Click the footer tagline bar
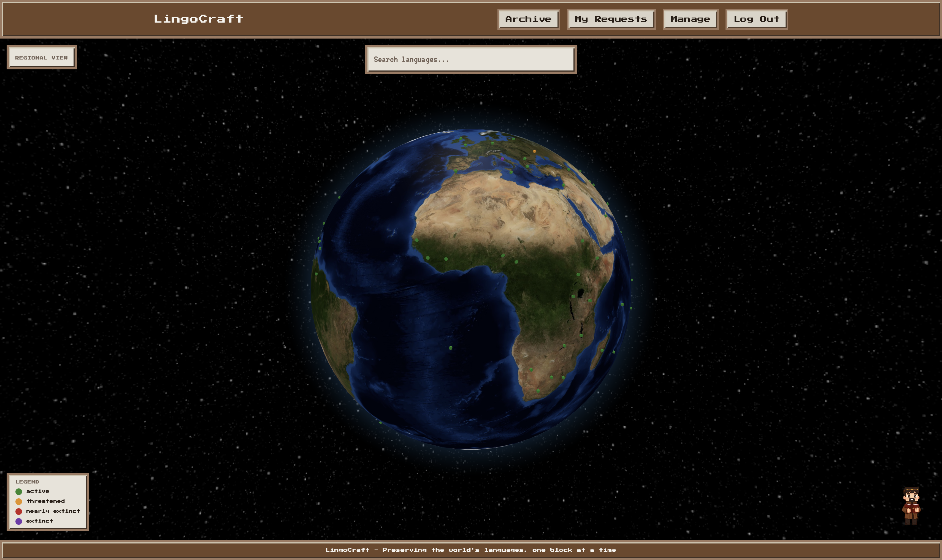This screenshot has height=560, width=942. (471, 550)
